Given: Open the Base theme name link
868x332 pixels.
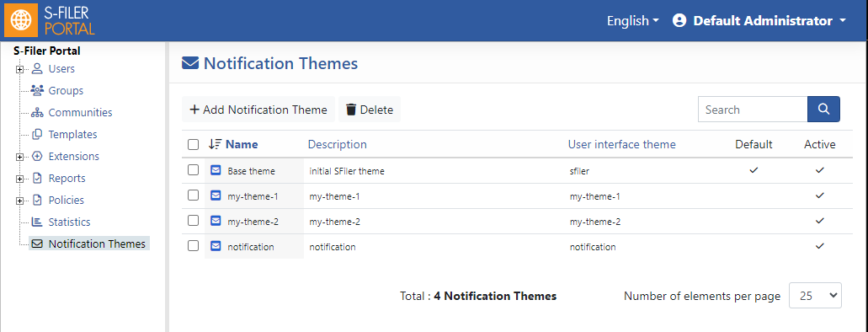Looking at the screenshot, I should point(252,171).
